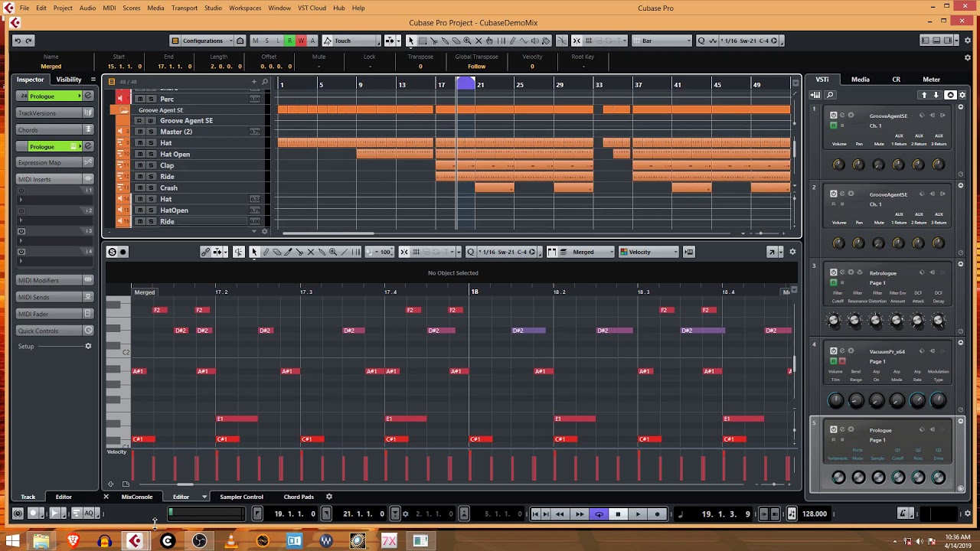Select the Erase tool in the project toolbar
The image size is (980, 551).
coord(456,41)
